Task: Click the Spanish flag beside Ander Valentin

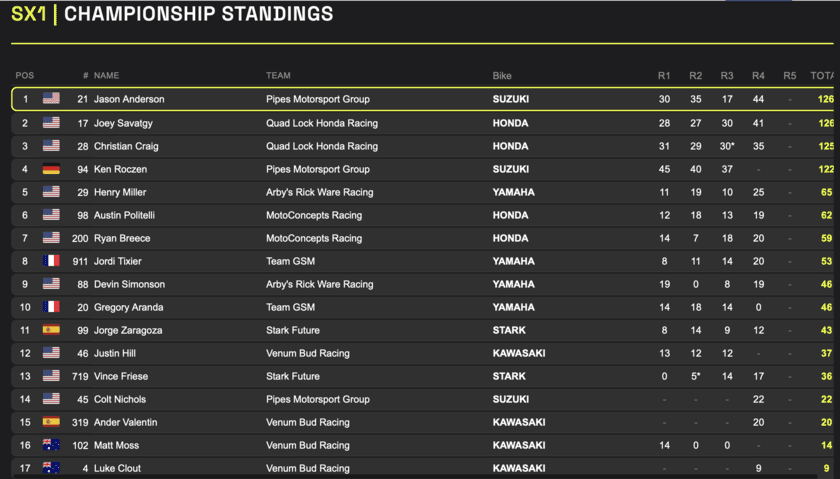Action: [x=51, y=422]
